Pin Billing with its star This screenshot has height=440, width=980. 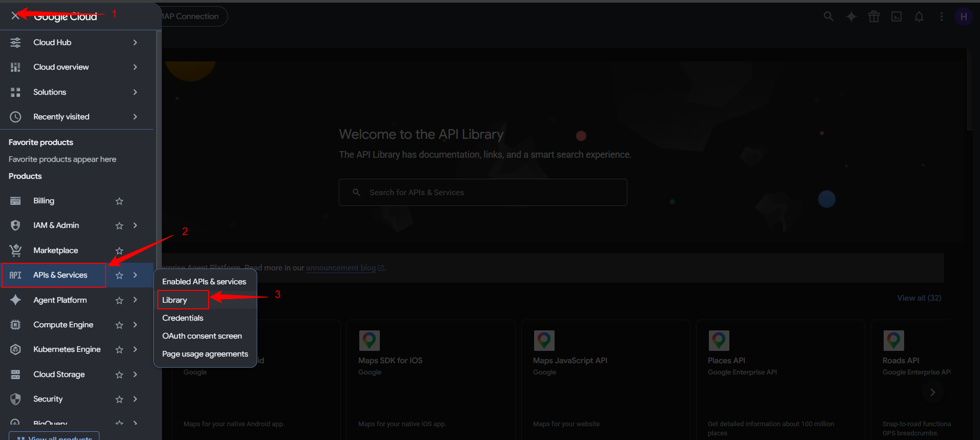tap(119, 201)
